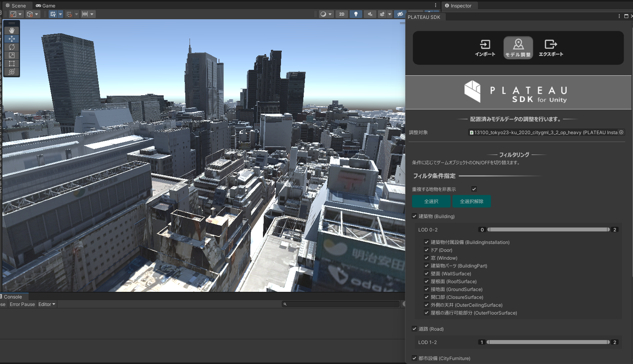The width and height of the screenshot is (633, 364).
Task: Select the Rect Transform tool
Action: [11, 63]
